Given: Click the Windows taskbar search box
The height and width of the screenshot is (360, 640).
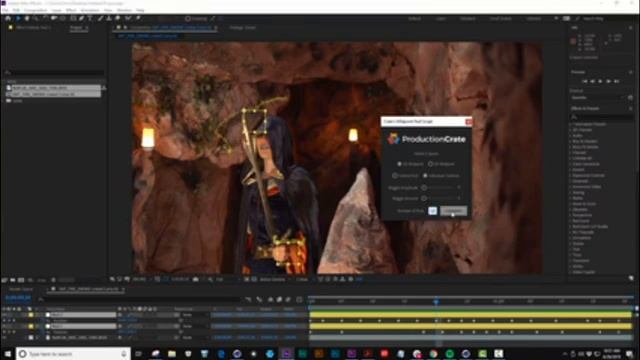Looking at the screenshot, I should point(73,354).
